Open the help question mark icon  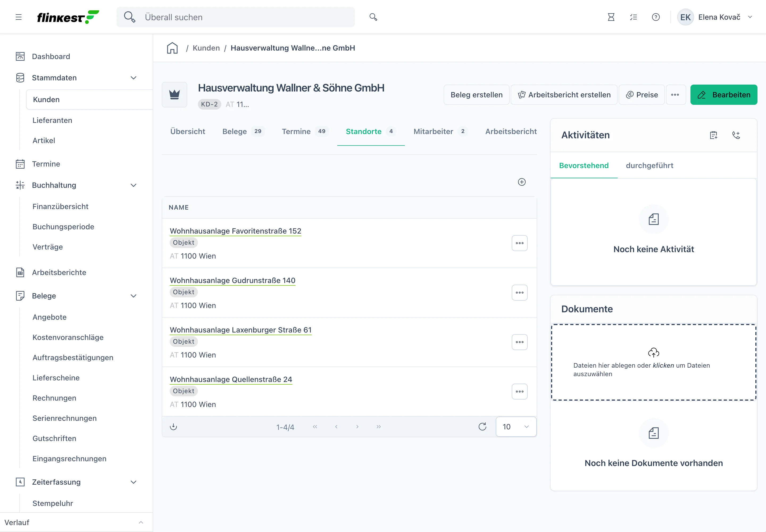pos(656,17)
